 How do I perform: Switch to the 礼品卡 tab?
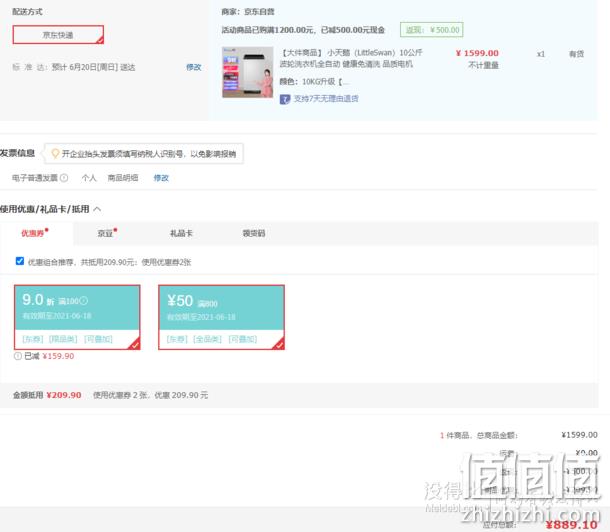(x=181, y=233)
